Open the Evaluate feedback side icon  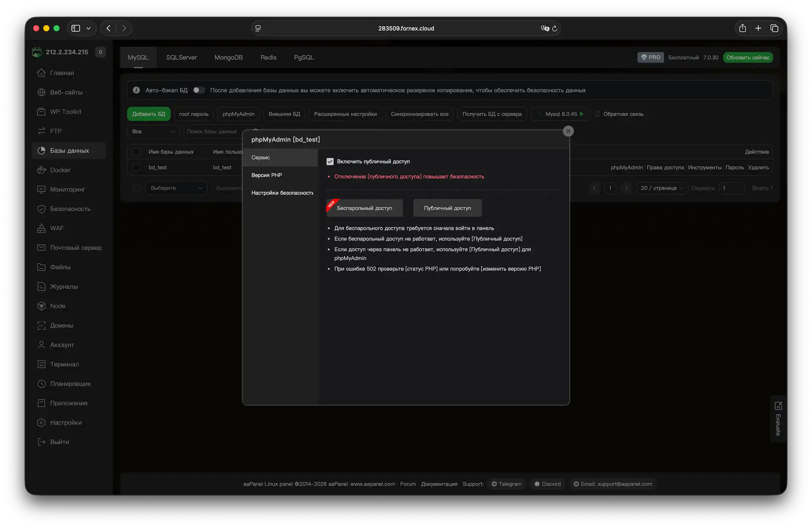pyautogui.click(x=778, y=406)
